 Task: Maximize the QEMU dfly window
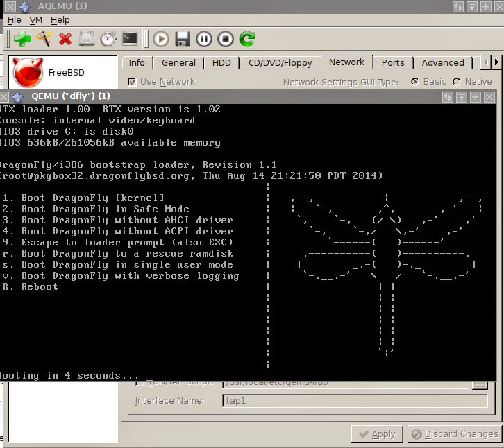[476, 96]
